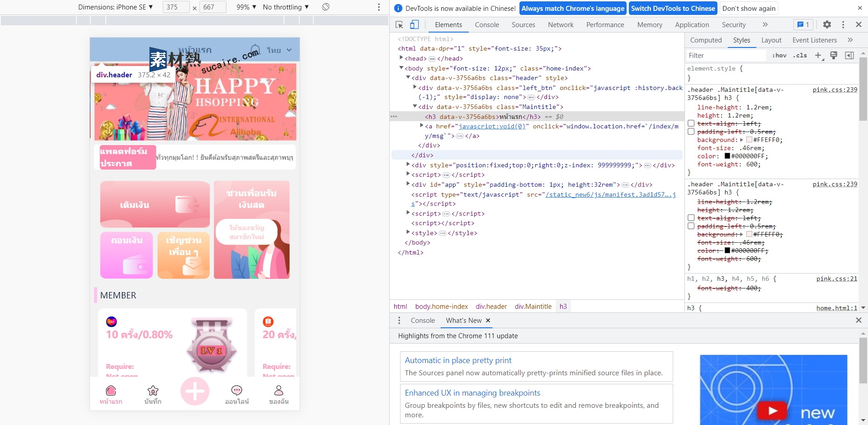Close the DevTools drawer
The image size is (868, 425).
tap(859, 320)
